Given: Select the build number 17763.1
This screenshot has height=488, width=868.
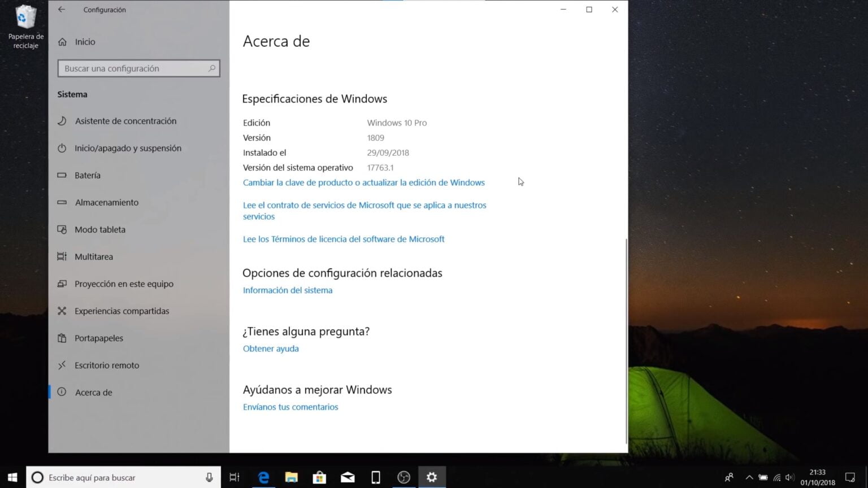Looking at the screenshot, I should (x=380, y=168).
